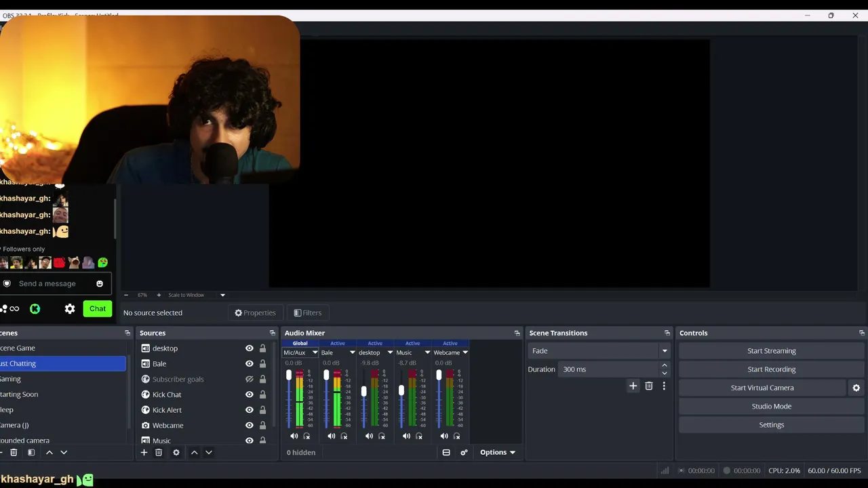Pop out the Sources dock panel

(x=273, y=333)
